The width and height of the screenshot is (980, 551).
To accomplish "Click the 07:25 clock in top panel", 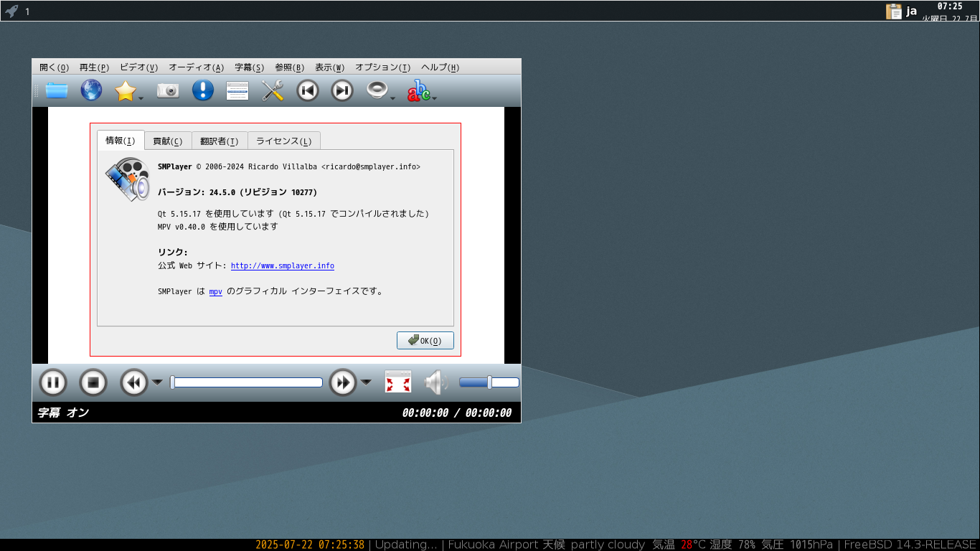I will [x=949, y=6].
